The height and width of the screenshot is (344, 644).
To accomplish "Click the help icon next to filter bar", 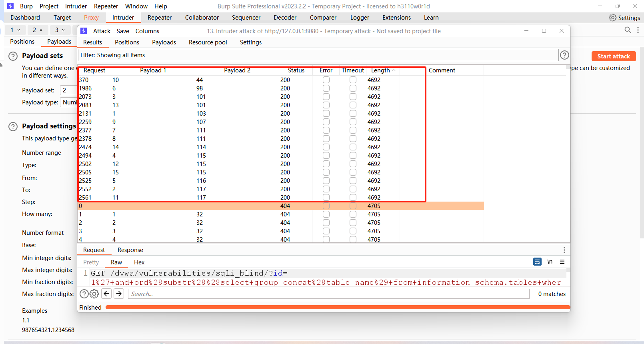I will coord(564,55).
